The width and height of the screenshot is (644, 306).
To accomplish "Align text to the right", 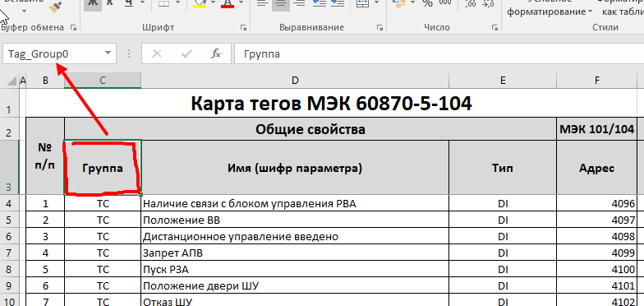I will coord(300,3).
